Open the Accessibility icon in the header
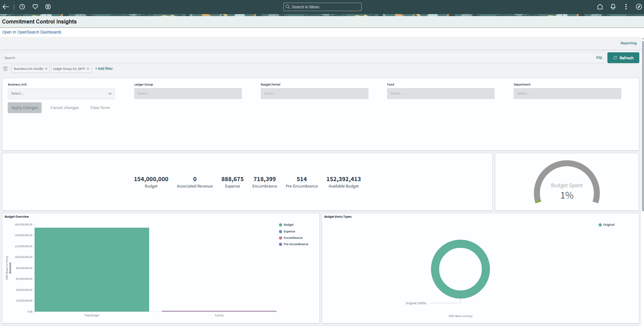644x326 pixels. point(48,7)
